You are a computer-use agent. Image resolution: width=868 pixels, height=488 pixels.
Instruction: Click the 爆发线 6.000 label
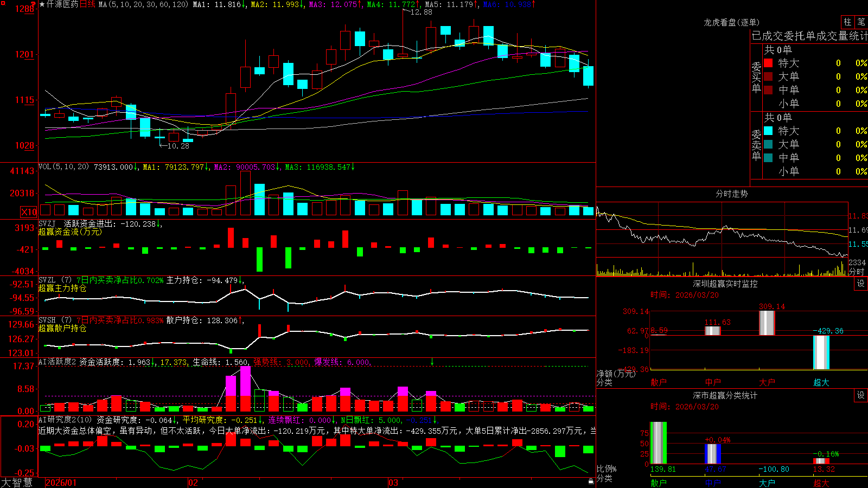click(x=343, y=362)
